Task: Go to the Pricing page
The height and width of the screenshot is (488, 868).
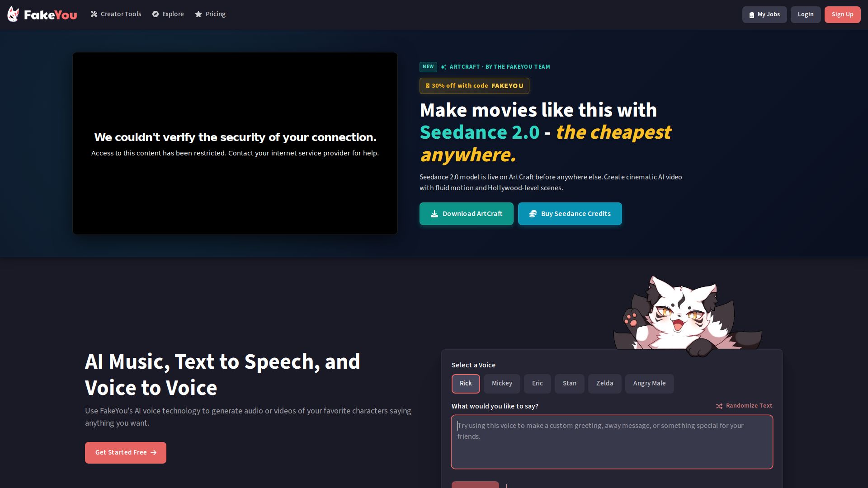Action: 210,14
